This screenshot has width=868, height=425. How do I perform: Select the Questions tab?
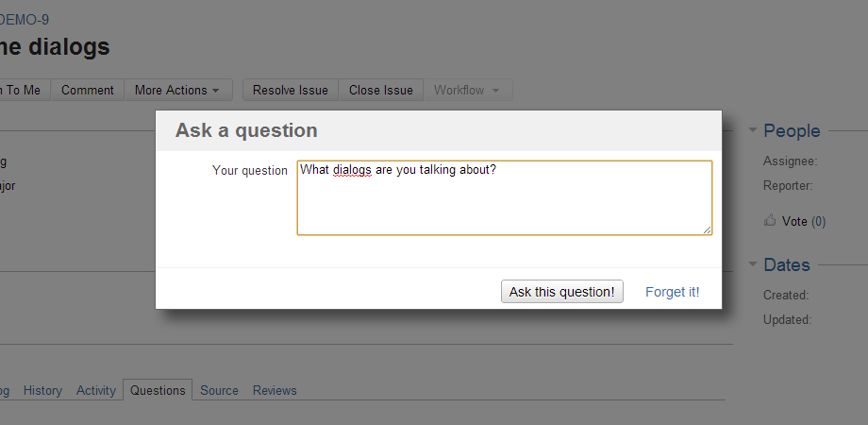click(158, 390)
